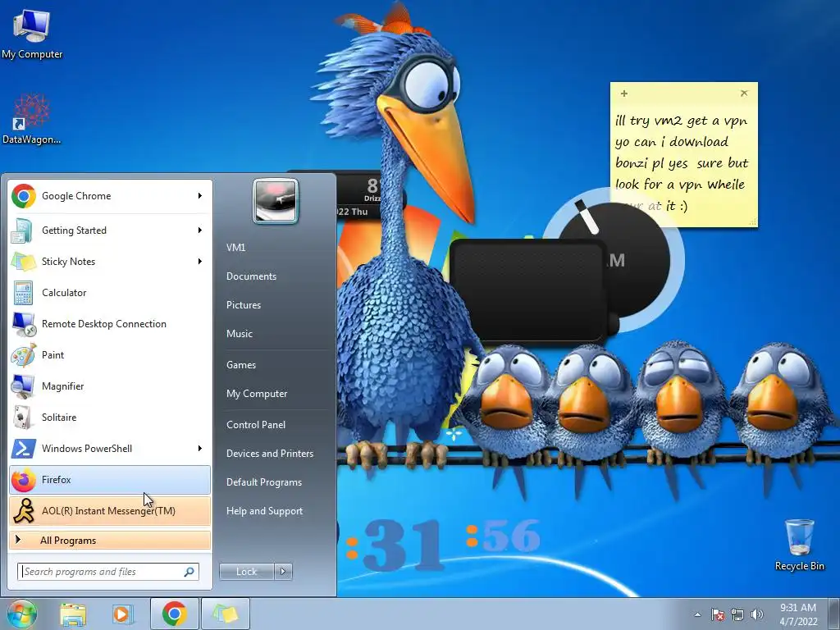The height and width of the screenshot is (630, 840).
Task: Expand the Windows PowerShell jump list arrow
Action: [x=200, y=449]
